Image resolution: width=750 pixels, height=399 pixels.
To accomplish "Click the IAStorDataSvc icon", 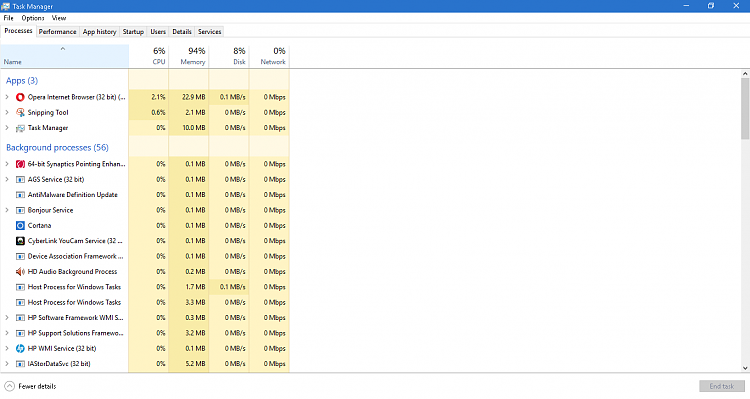I will click(20, 364).
